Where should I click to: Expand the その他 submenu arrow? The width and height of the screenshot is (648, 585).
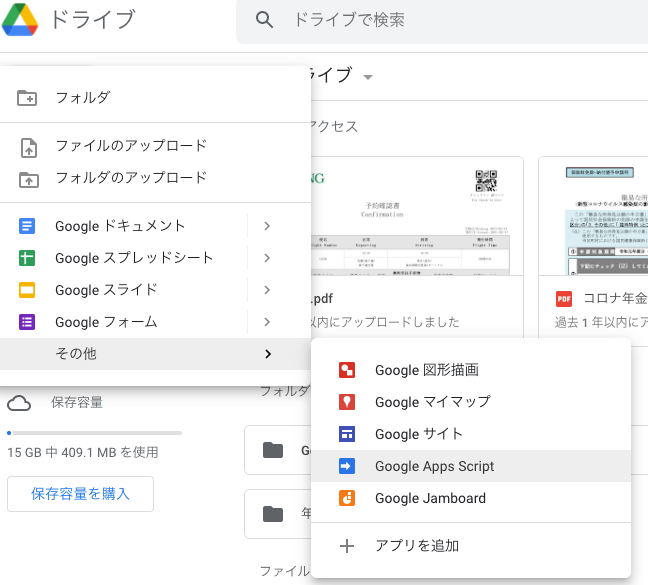[268, 354]
